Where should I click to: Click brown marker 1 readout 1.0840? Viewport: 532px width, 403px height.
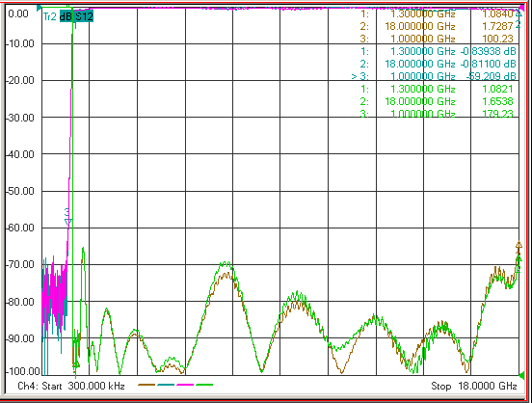coord(497,13)
